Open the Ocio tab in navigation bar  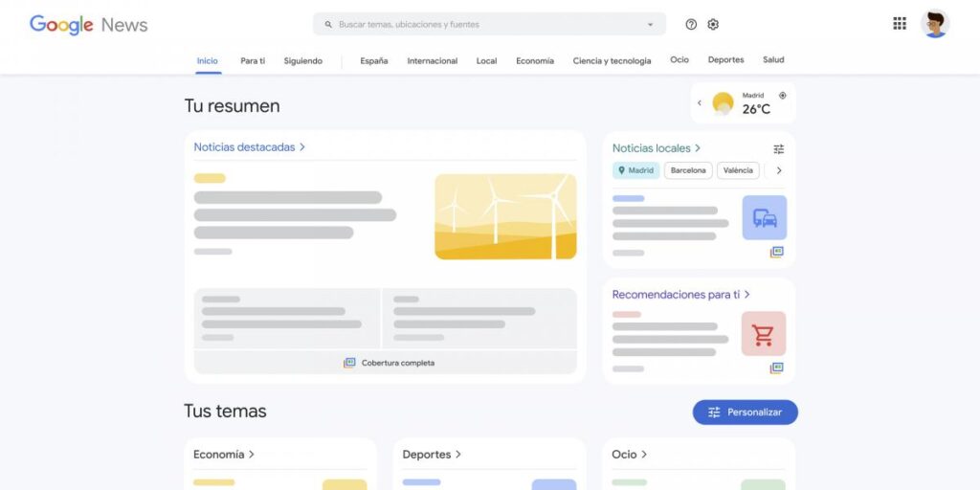pyautogui.click(x=679, y=59)
